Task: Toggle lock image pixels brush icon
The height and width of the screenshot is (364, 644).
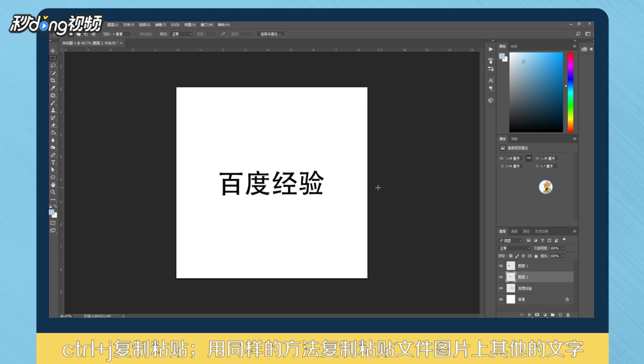Action: tap(517, 256)
